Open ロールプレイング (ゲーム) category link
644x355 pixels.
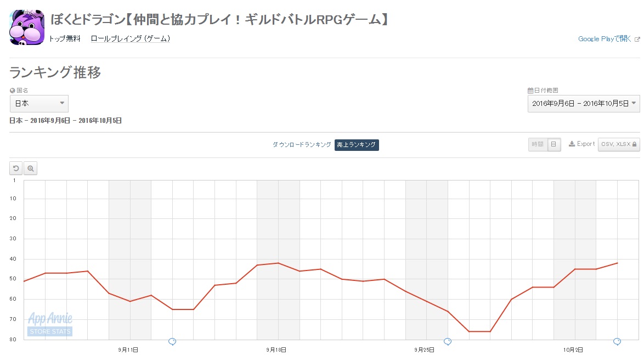click(x=130, y=38)
